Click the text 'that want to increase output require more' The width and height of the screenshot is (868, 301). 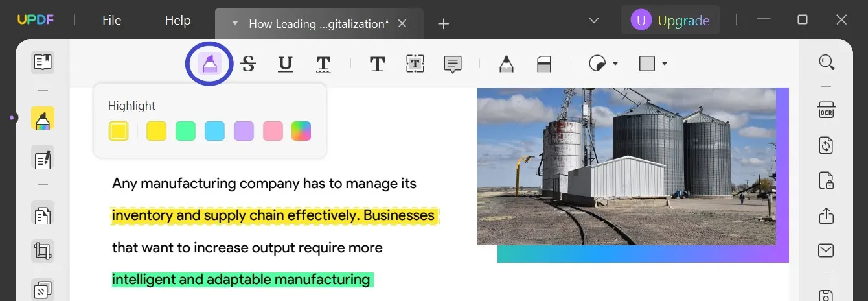[x=247, y=248]
